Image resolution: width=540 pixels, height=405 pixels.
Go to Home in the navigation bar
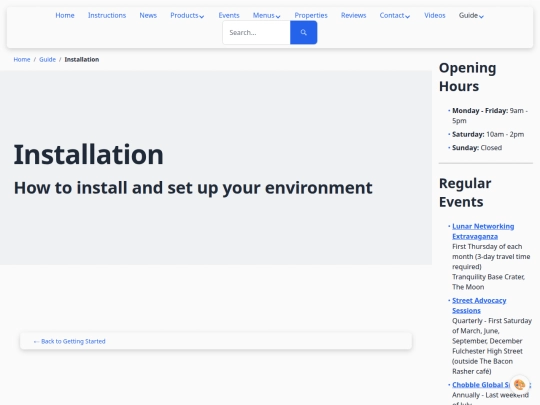pyautogui.click(x=65, y=15)
